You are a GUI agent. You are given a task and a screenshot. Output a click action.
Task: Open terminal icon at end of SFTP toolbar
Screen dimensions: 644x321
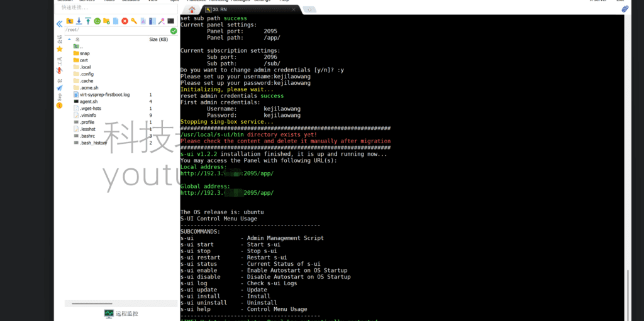coord(170,21)
